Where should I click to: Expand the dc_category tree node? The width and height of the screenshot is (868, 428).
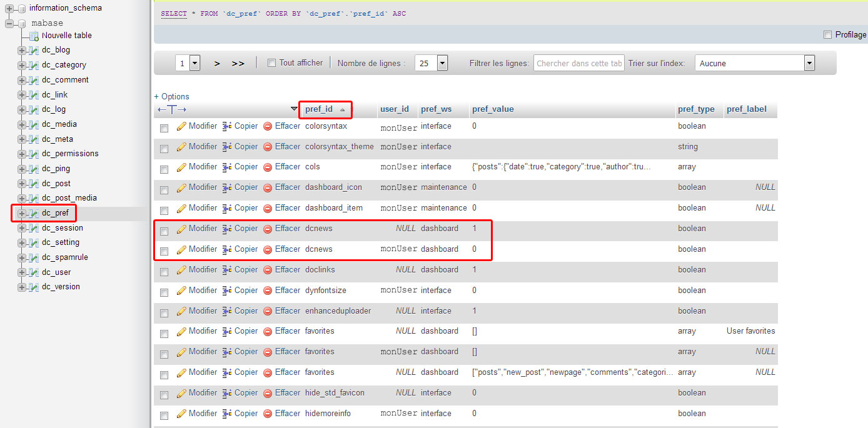click(x=22, y=65)
